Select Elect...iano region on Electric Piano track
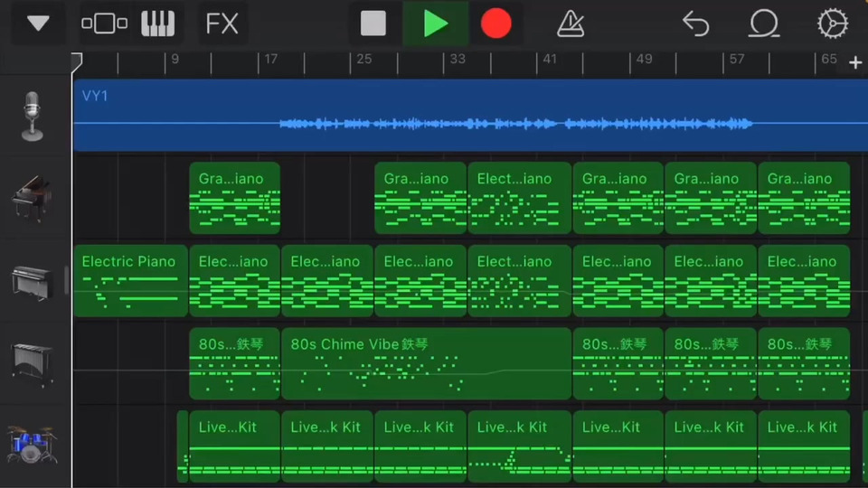The width and height of the screenshot is (868, 488). click(519, 280)
